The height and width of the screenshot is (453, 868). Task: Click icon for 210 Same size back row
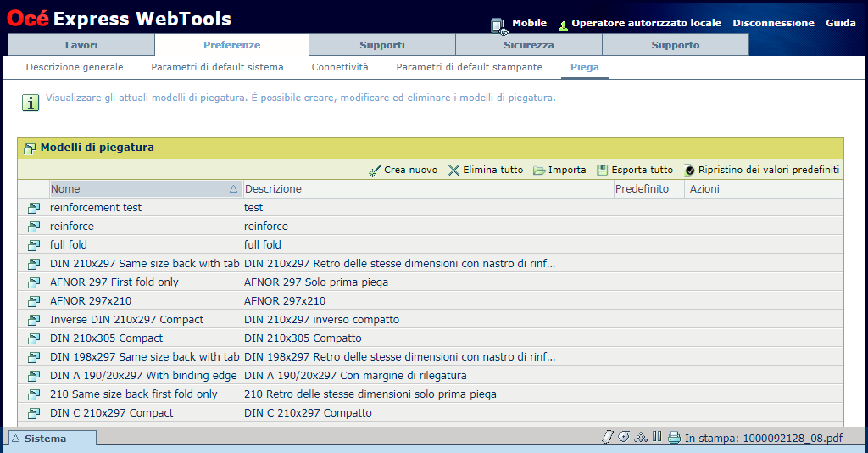tap(34, 394)
